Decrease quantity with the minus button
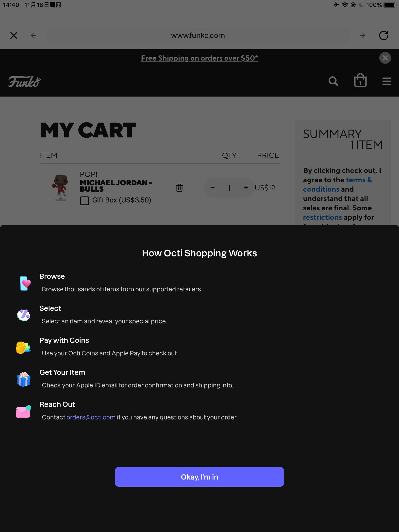This screenshot has width=399, height=532. pos(213,188)
